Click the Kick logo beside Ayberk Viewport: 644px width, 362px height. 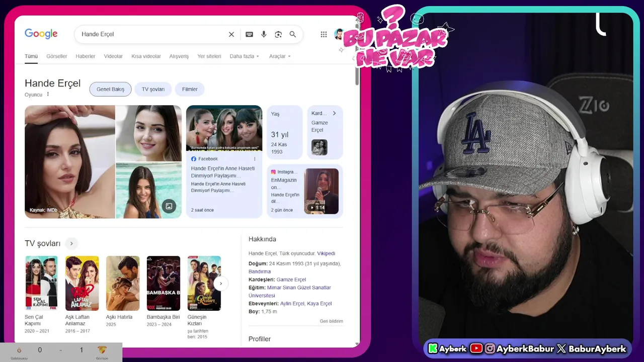(x=433, y=348)
